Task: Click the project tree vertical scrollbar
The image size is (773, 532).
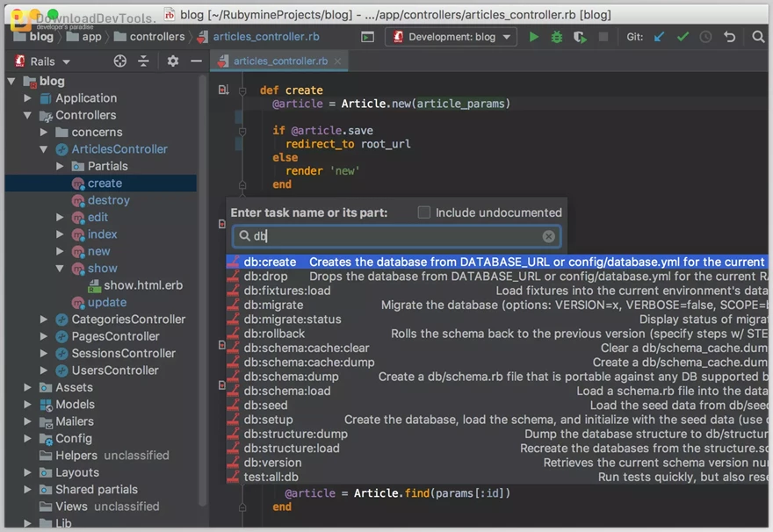Action: point(202,291)
